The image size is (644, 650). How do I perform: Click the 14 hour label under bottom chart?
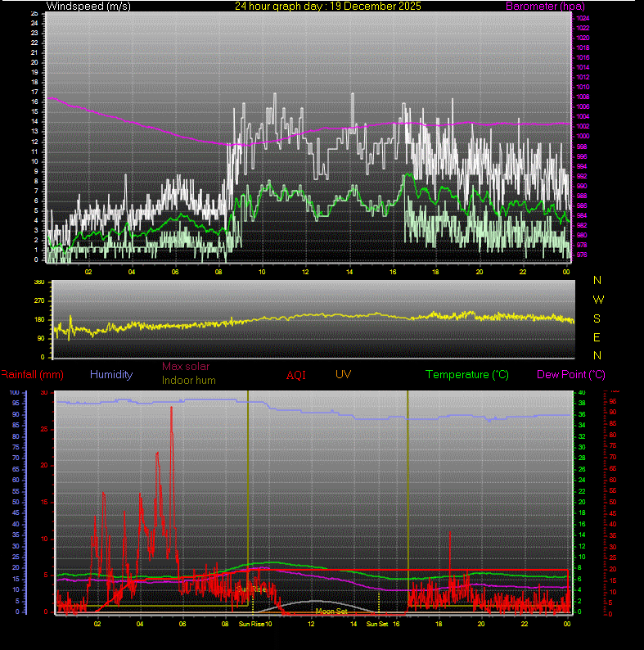(x=354, y=624)
